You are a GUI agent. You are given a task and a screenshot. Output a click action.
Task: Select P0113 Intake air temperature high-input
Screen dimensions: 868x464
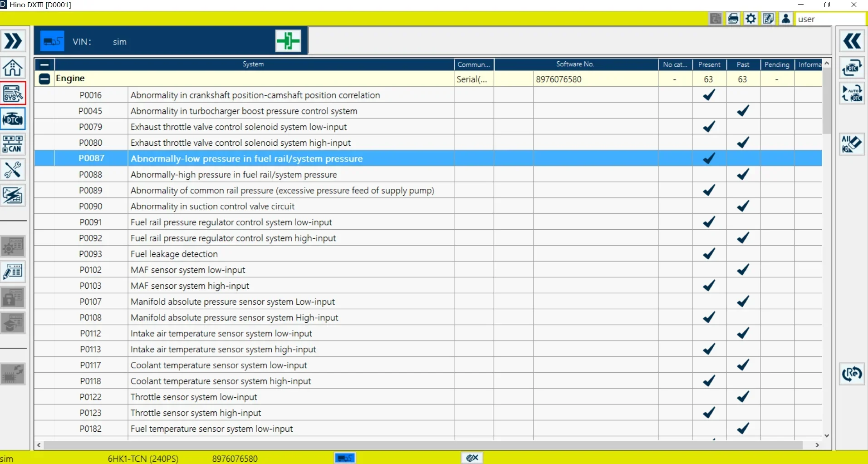click(428, 349)
